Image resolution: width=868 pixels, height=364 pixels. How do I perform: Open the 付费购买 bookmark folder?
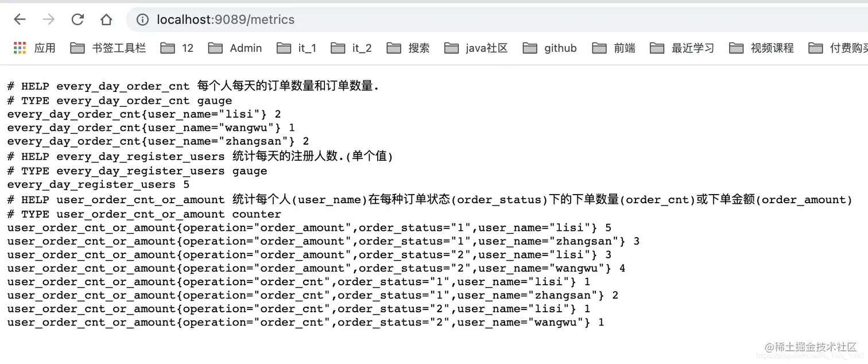click(x=838, y=48)
